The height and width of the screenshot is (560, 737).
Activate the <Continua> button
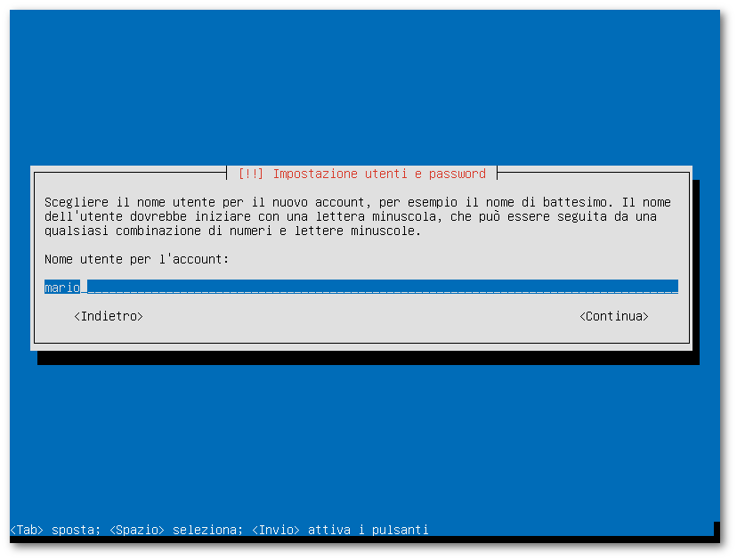click(x=614, y=316)
